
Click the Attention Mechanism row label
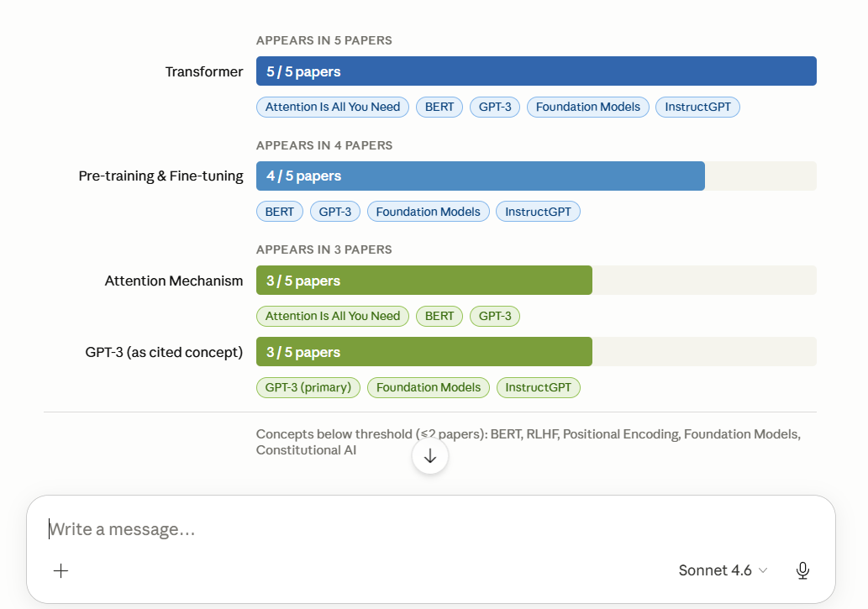click(x=174, y=281)
